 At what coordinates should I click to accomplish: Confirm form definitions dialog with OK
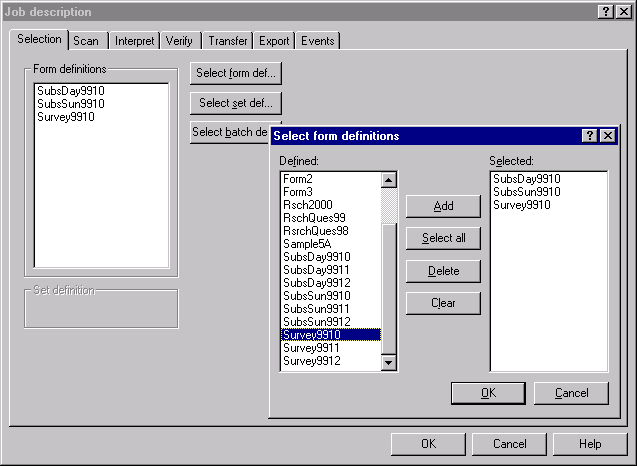(488, 393)
